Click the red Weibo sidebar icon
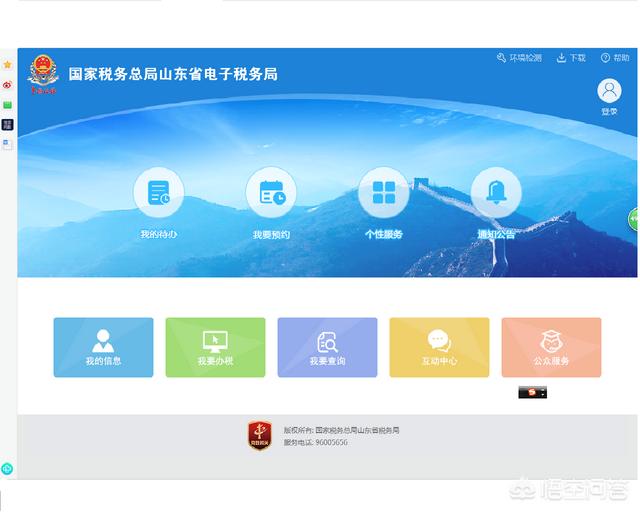The width and height of the screenshot is (640, 512). tap(7, 85)
